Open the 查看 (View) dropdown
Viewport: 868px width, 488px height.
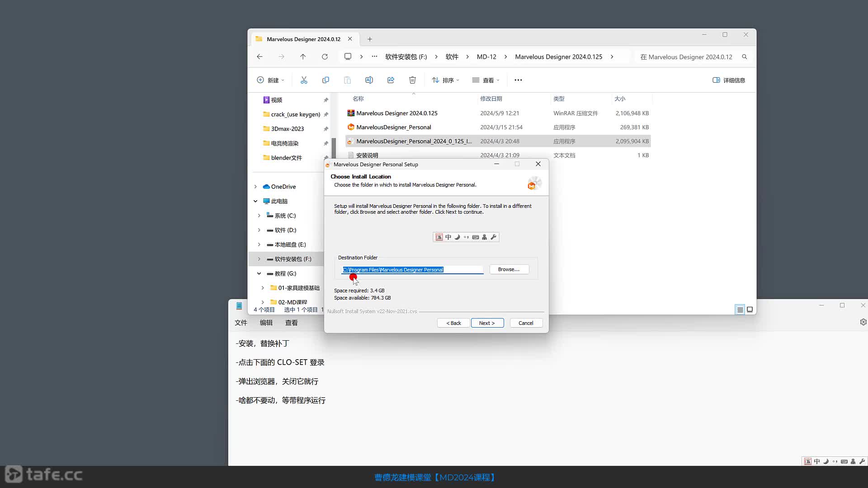[486, 80]
